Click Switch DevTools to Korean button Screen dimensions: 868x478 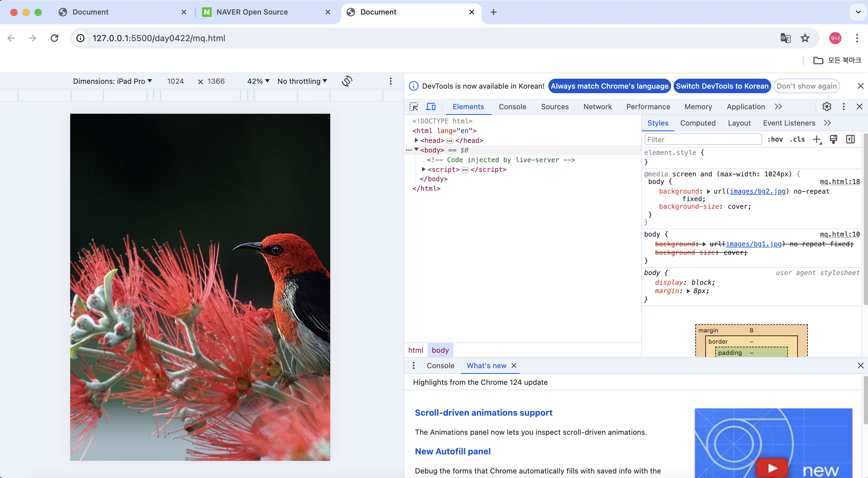(x=722, y=86)
